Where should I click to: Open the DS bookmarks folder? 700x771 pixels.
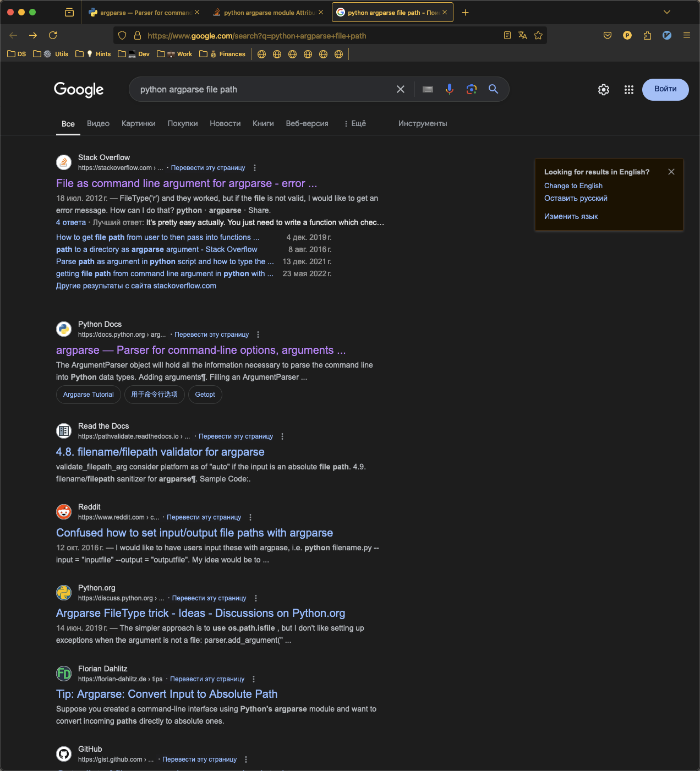17,54
